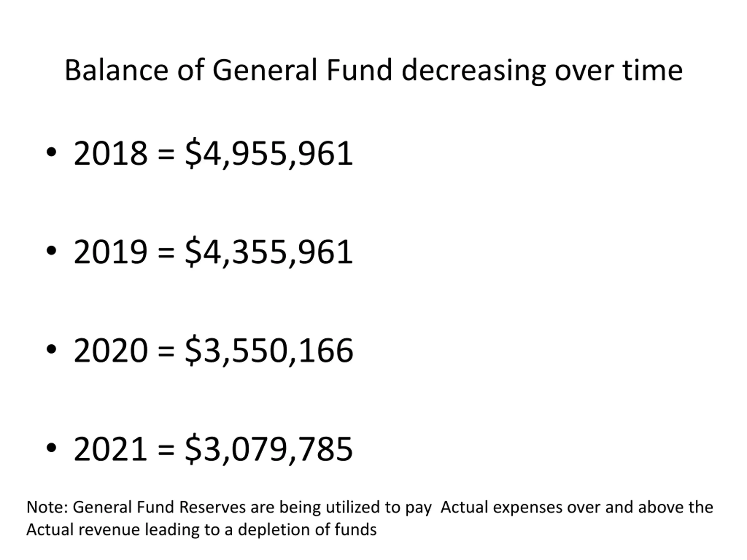The width and height of the screenshot is (747, 560).
Task: Select the bullet point before 2019
Action: click(x=51, y=251)
